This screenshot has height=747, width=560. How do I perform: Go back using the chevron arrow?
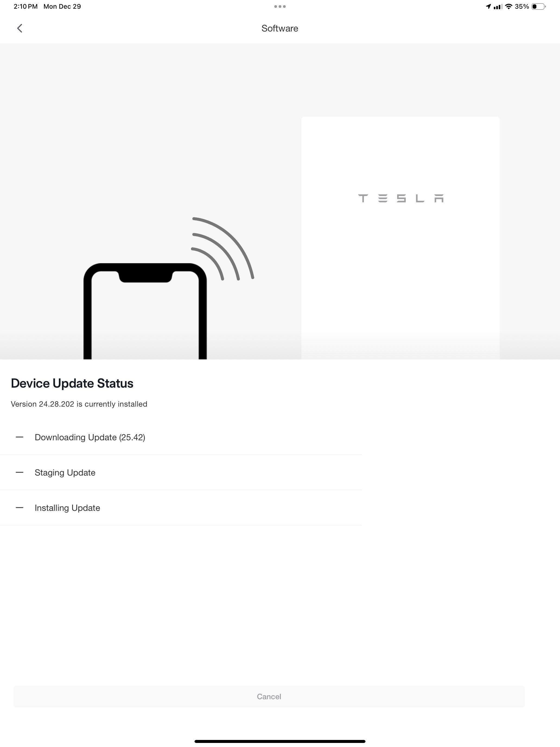pyautogui.click(x=20, y=29)
